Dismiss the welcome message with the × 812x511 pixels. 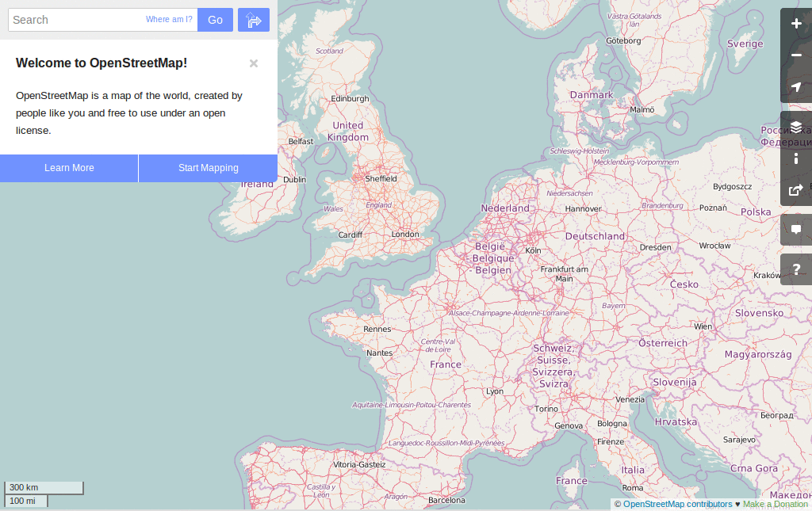click(253, 63)
